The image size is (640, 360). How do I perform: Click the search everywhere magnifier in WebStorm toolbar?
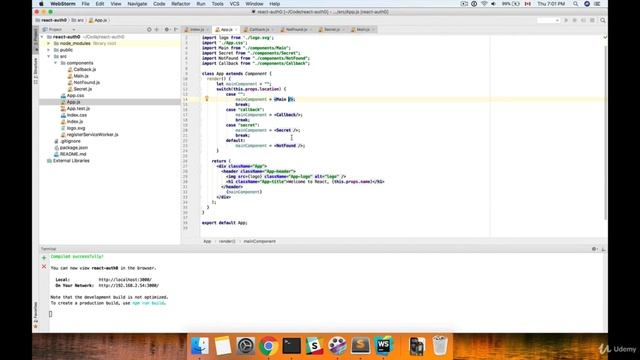602,20
